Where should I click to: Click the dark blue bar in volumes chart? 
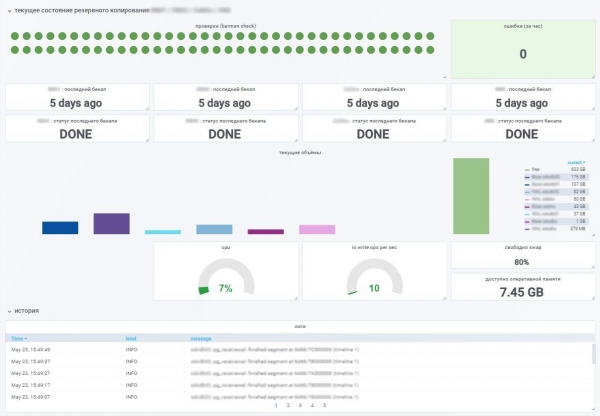[60, 227]
